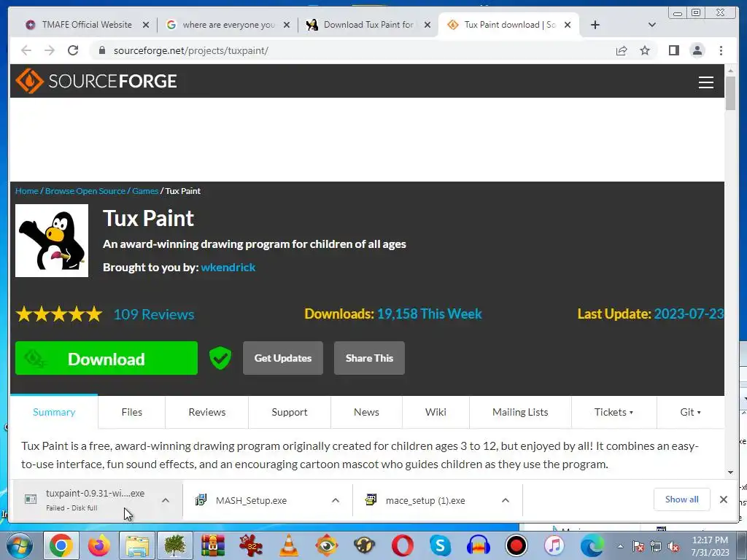Expand the Tickets dropdown tab
This screenshot has height=560, width=747.
pos(614,412)
